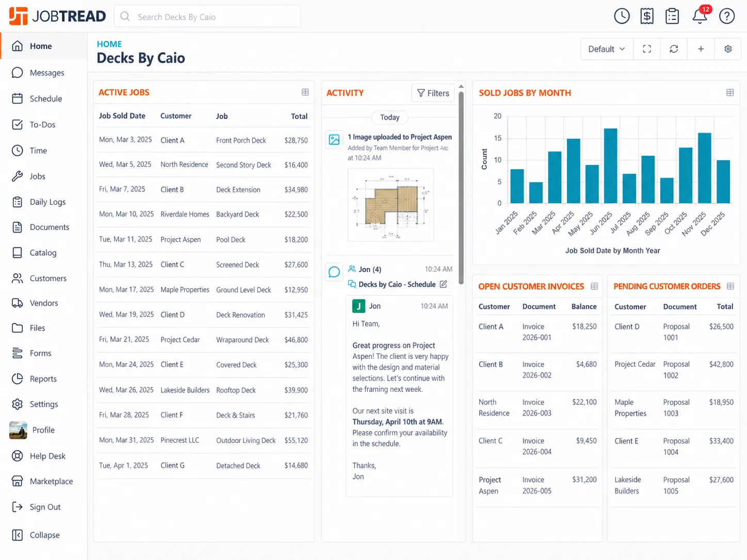Open To-Dos in sidebar

[44, 124]
